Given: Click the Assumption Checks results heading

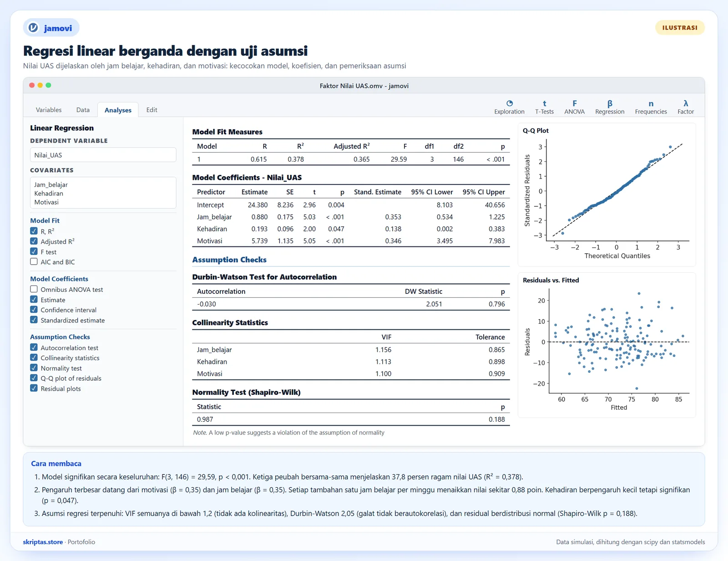Looking at the screenshot, I should 229,260.
